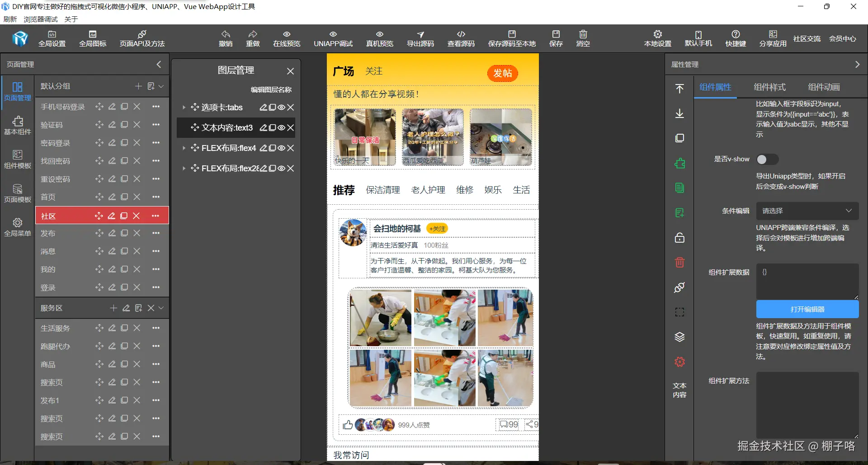View code with 查看源码
The height and width of the screenshot is (465, 868).
[461, 38]
